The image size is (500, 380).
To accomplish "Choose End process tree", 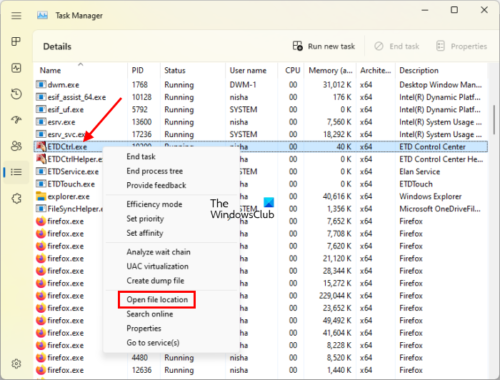I will click(154, 171).
